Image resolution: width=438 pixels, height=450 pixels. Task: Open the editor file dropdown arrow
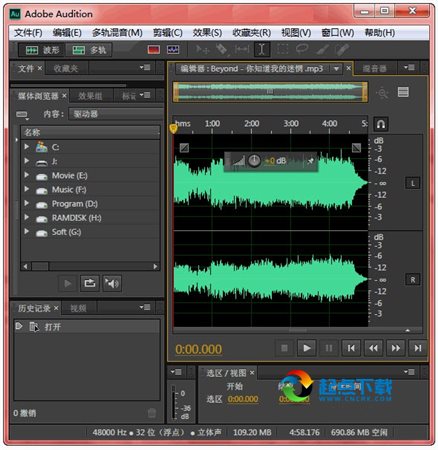point(337,69)
